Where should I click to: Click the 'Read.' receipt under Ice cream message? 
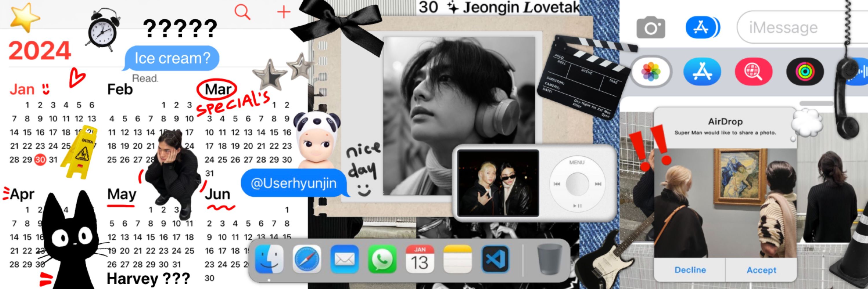tap(145, 78)
